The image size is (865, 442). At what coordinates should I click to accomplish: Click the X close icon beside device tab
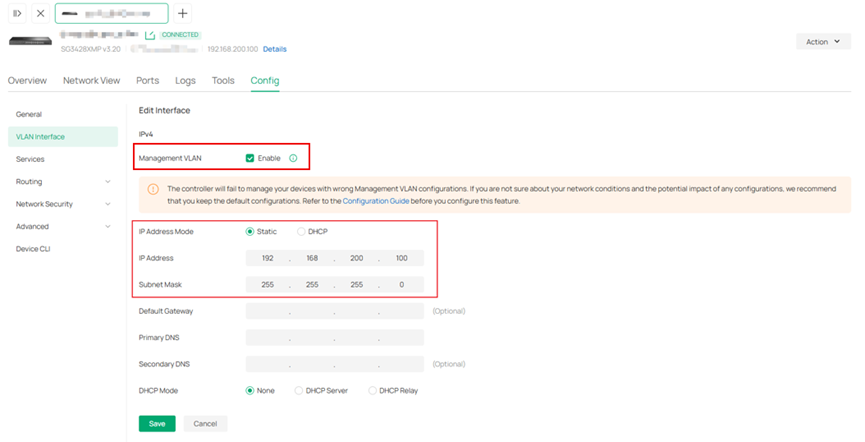40,13
